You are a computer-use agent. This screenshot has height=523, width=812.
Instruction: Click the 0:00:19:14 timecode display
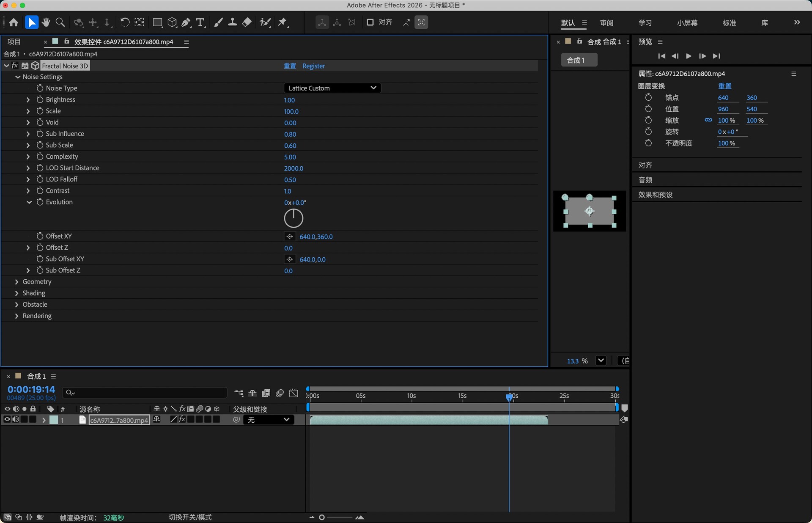pos(31,389)
